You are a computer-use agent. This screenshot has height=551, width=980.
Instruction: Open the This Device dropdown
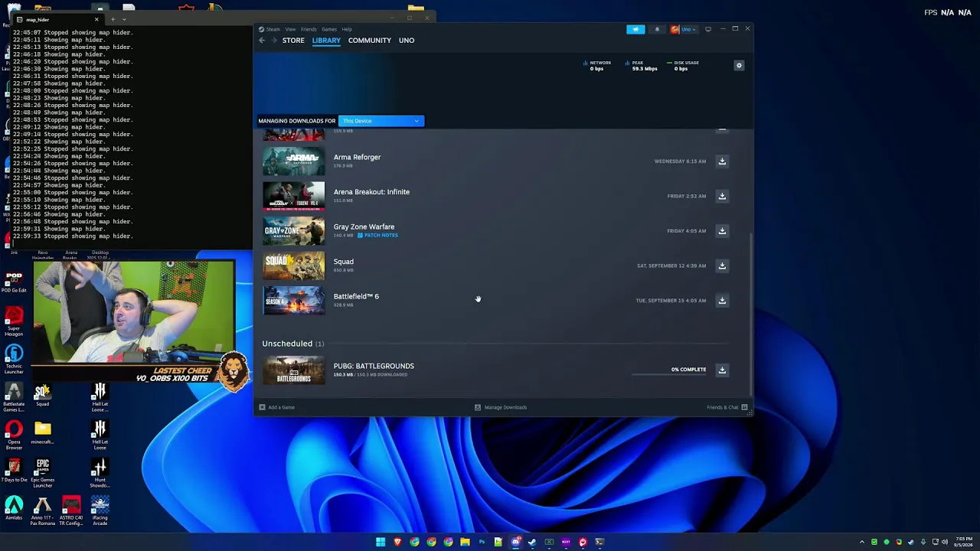pyautogui.click(x=381, y=121)
